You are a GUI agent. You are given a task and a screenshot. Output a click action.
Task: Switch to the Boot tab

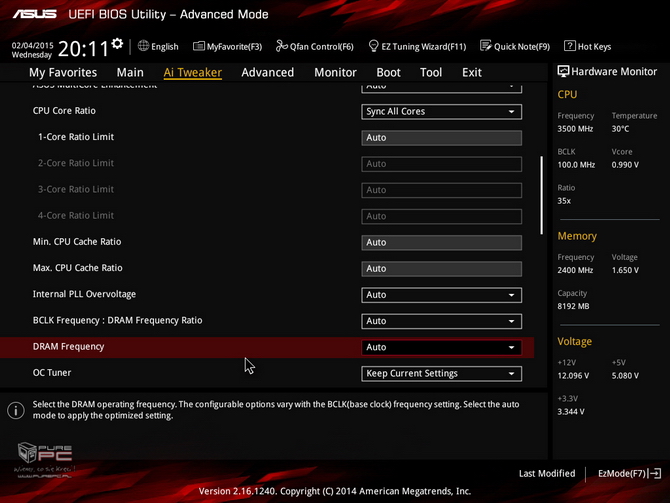[388, 72]
